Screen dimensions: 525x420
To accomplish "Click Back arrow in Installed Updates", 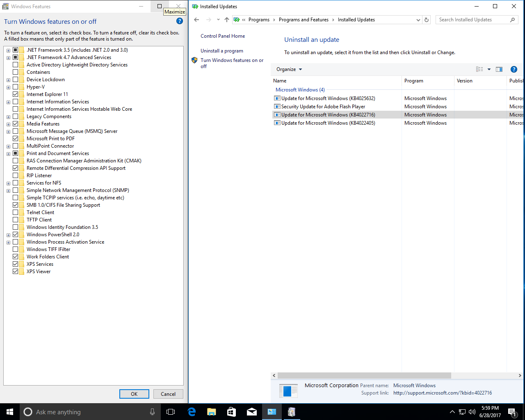I will tap(196, 20).
